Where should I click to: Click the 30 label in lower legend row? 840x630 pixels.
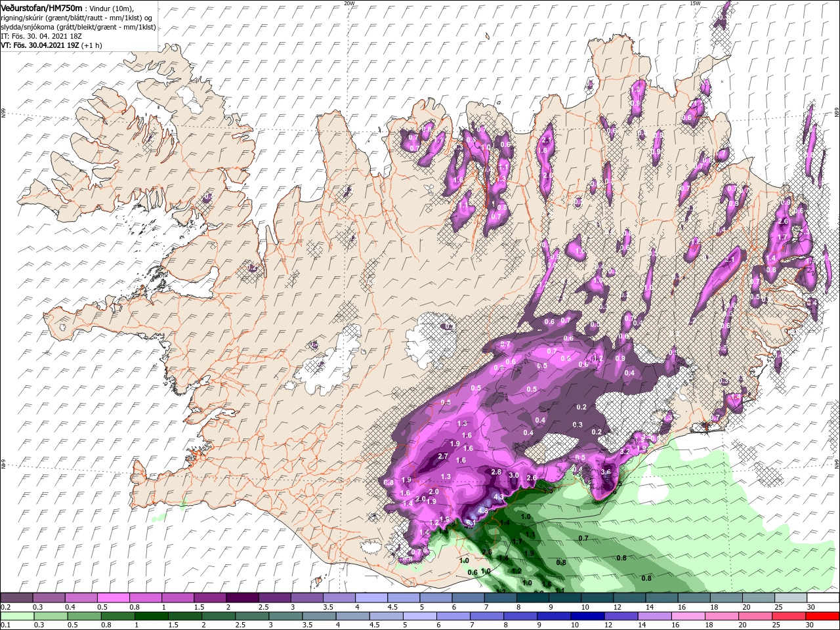click(x=811, y=625)
